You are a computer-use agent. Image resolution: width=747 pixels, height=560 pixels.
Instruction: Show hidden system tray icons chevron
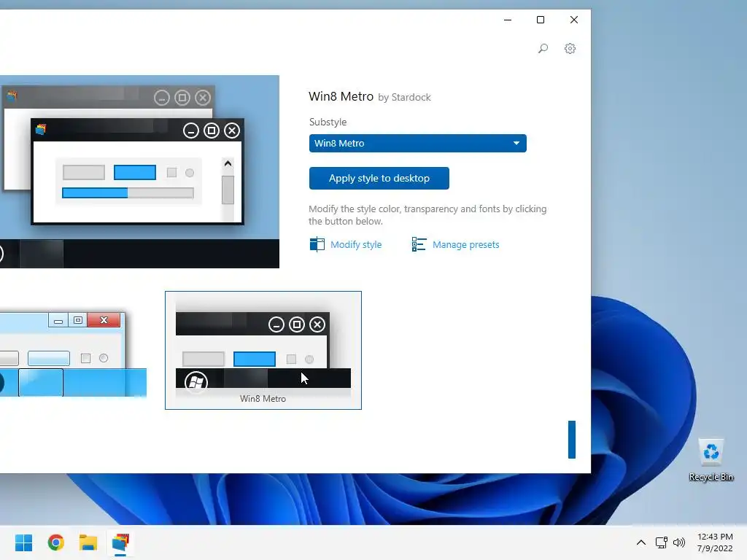point(641,542)
